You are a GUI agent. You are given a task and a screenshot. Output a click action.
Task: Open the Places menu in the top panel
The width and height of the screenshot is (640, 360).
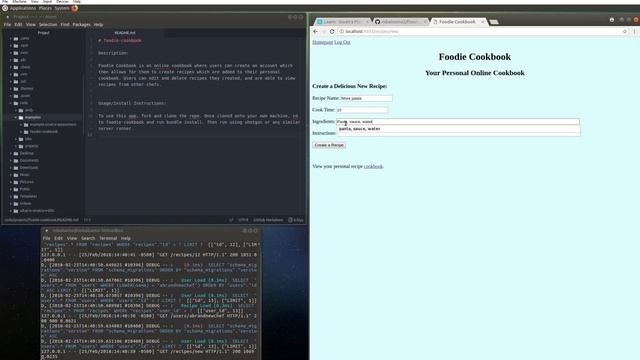[45, 8]
